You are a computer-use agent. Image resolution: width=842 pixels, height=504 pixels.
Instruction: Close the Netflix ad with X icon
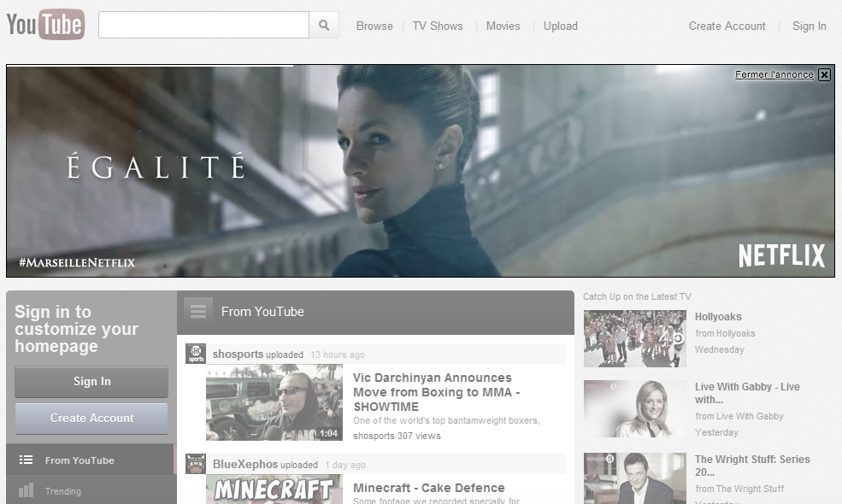pos(824,74)
